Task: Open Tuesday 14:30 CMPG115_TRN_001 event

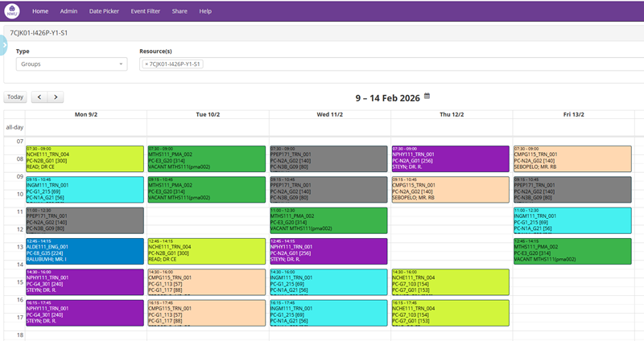Action: click(x=207, y=282)
